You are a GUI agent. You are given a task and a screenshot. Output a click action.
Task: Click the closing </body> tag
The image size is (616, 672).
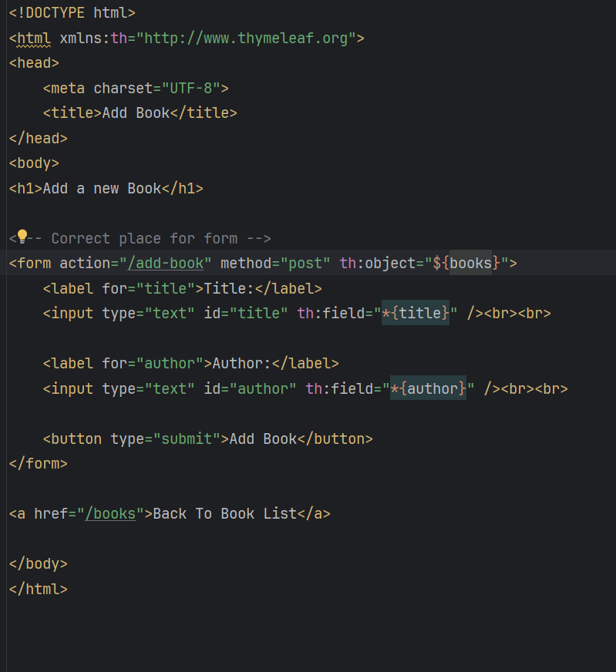[38, 563]
